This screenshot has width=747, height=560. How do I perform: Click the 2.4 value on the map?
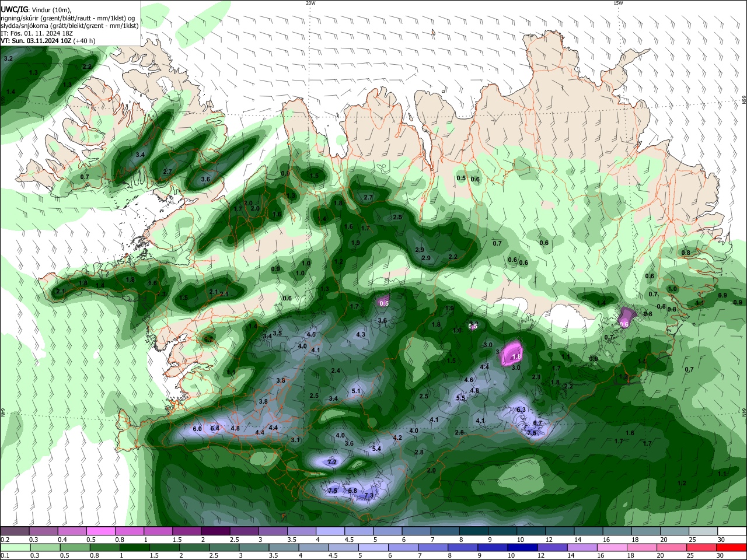tap(336, 370)
